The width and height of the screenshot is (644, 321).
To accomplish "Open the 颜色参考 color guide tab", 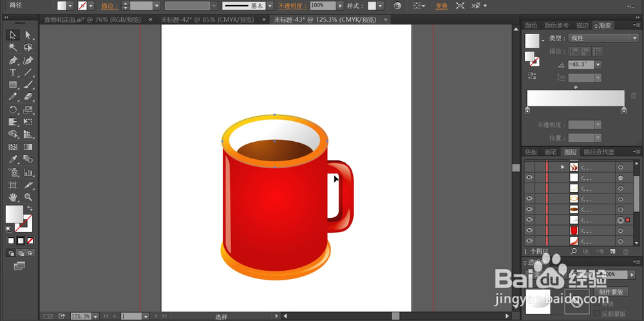I will 556,26.
